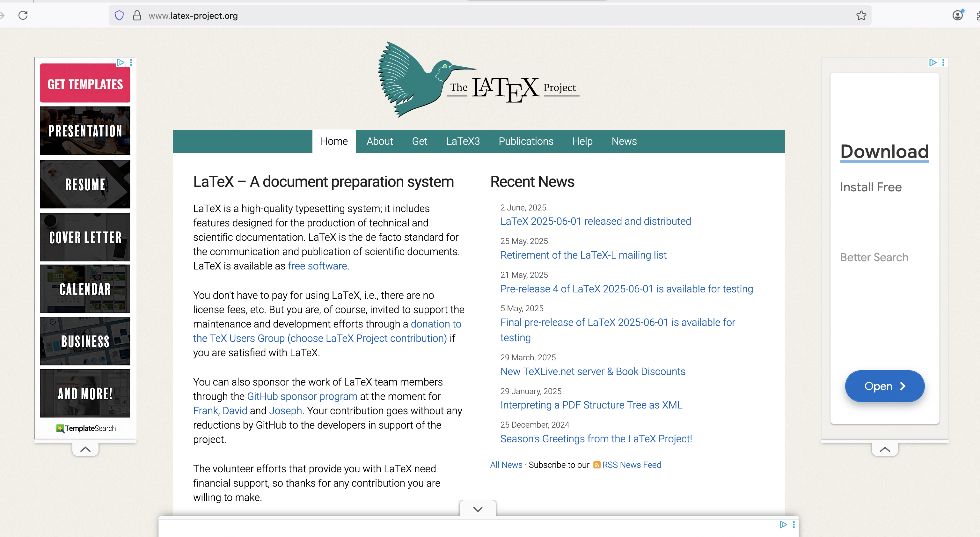Collapse the left ad with the up chevron
The width and height of the screenshot is (980, 537).
click(x=85, y=449)
